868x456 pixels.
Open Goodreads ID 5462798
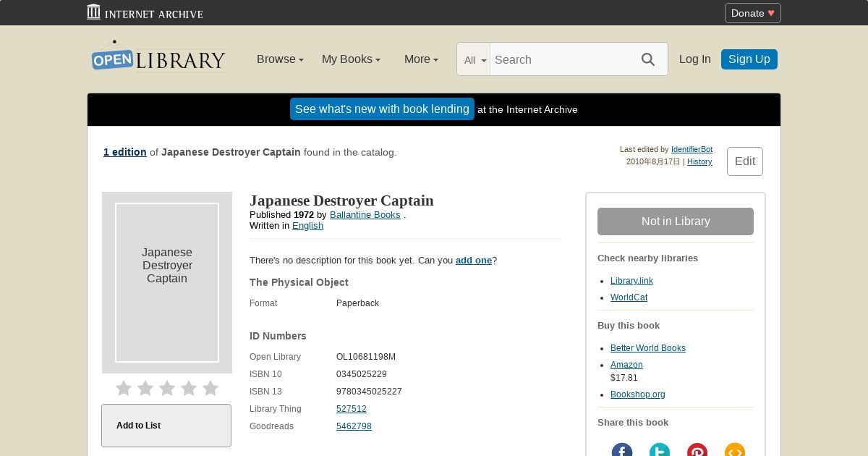point(354,426)
